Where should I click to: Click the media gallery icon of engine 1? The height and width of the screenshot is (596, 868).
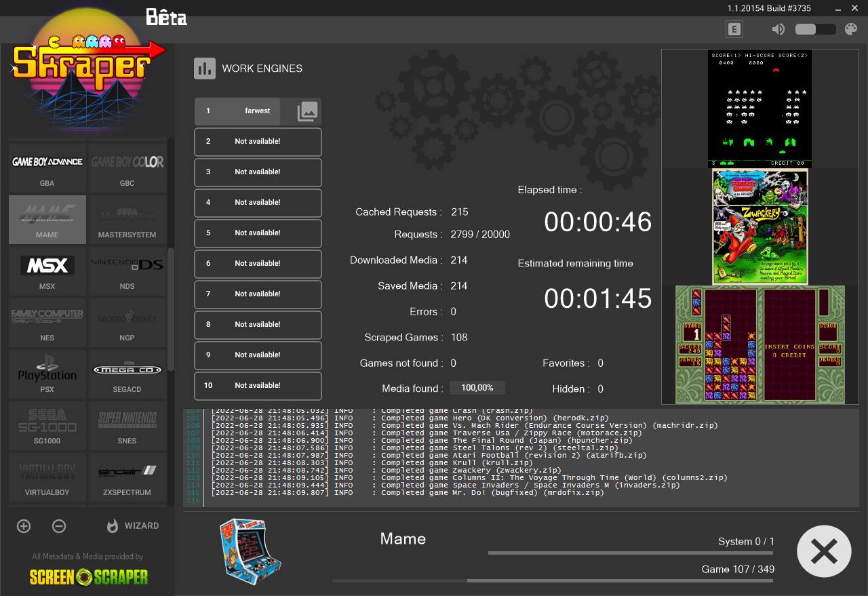307,111
